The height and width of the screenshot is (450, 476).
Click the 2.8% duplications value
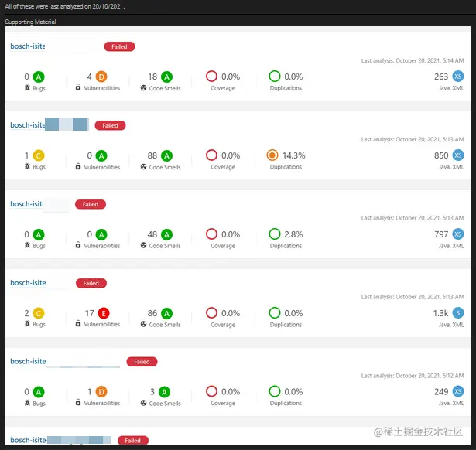pyautogui.click(x=293, y=234)
